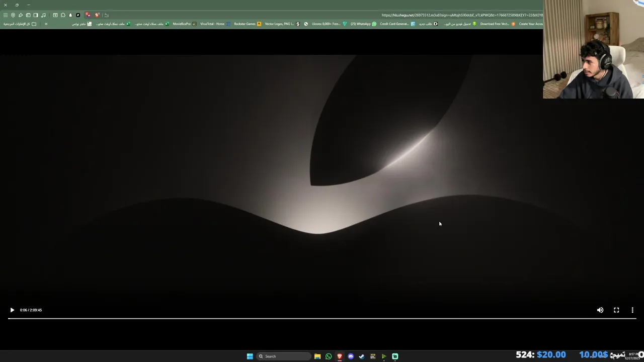Open the extensions puzzle icon in the toolbar
Image resolution: width=644 pixels, height=362 pixels.
click(x=63, y=15)
